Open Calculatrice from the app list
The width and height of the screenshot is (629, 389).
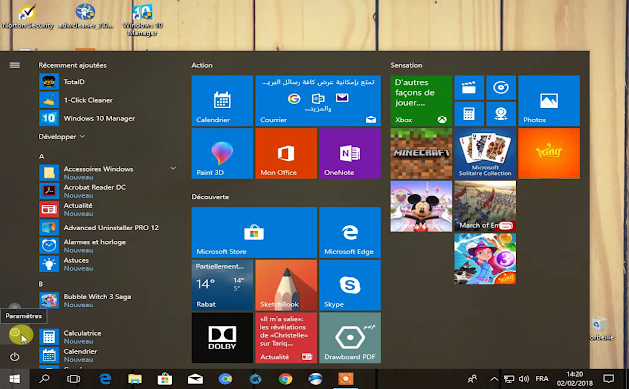tap(107, 337)
